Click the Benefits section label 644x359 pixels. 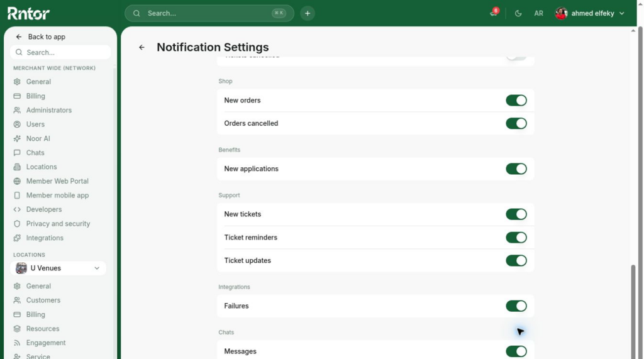[x=229, y=150]
